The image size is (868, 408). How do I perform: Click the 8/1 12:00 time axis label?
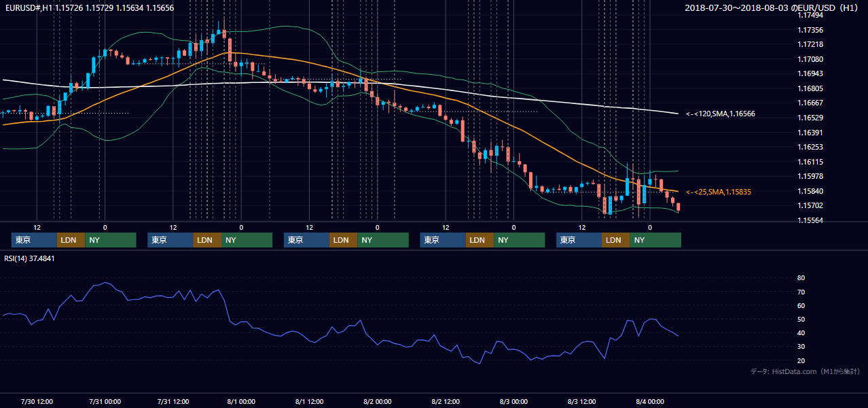[x=309, y=401]
